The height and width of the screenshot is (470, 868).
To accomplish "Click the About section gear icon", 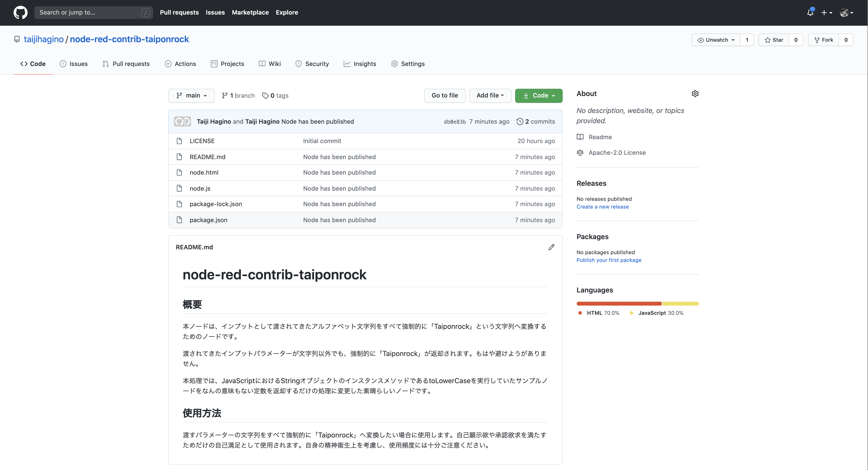I will click(x=695, y=94).
